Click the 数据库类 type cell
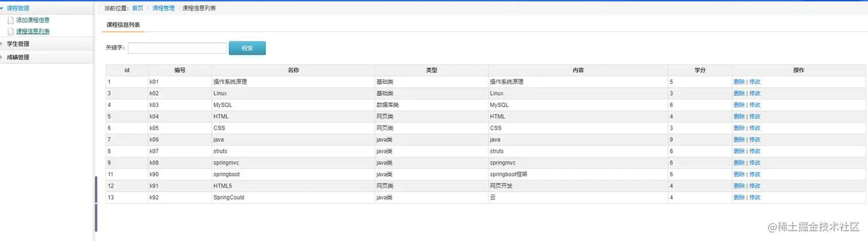This screenshot has width=868, height=241. point(432,105)
